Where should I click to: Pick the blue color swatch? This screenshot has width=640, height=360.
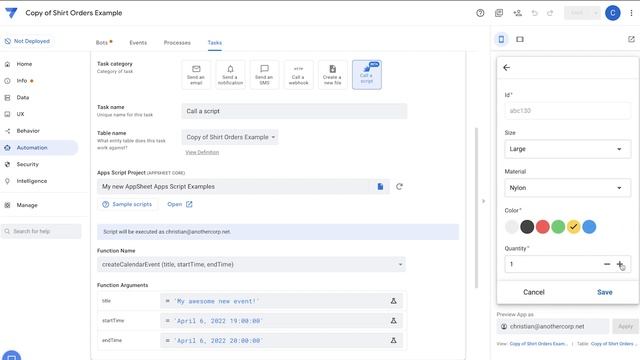point(589,227)
